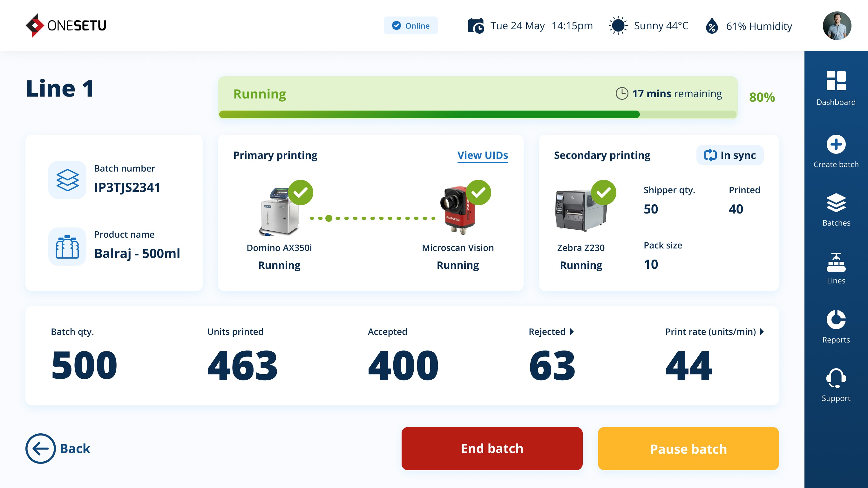Click the In sync status badge
868x488 pixels.
point(730,155)
